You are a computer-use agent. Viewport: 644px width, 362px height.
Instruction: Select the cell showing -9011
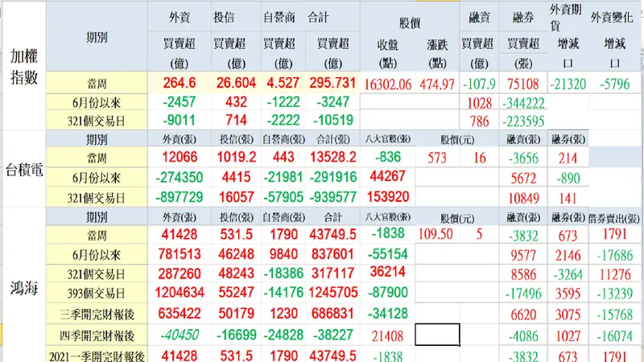coord(179,120)
